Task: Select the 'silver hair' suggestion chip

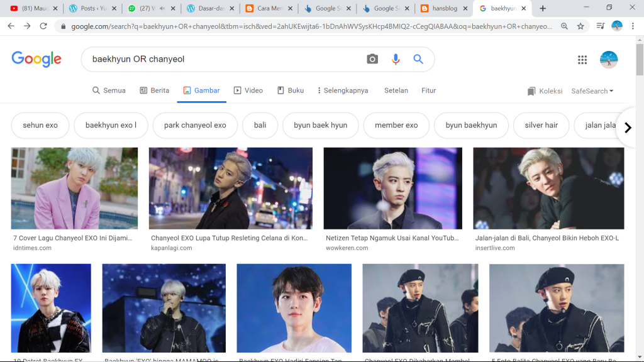Action: click(x=541, y=125)
